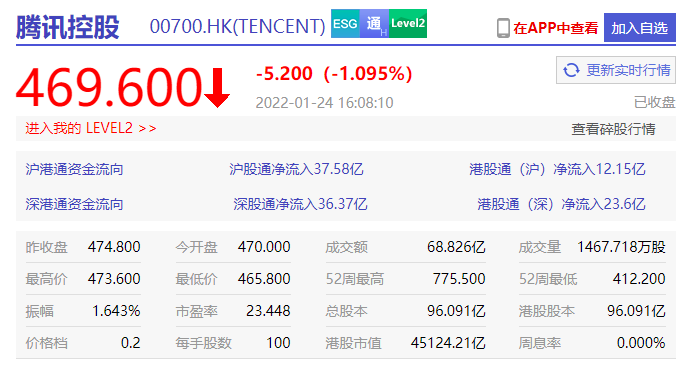
Task: Click the 52周最高 label
Action: click(x=354, y=279)
